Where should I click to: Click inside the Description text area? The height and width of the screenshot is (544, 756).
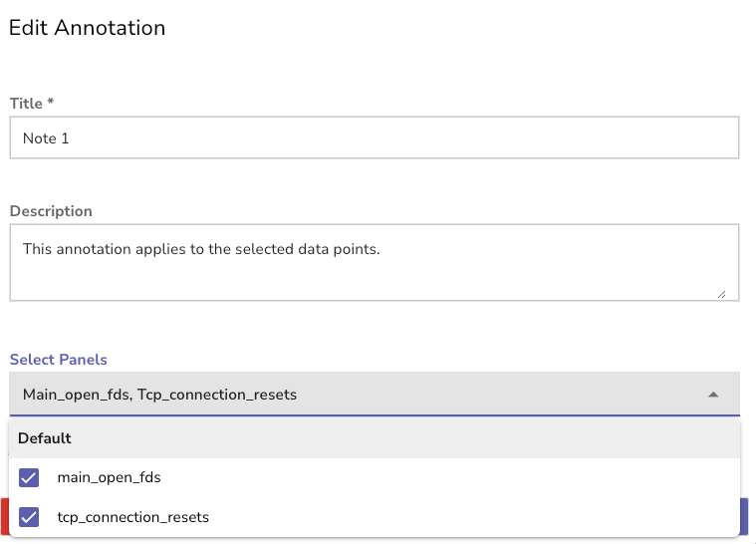click(375, 274)
